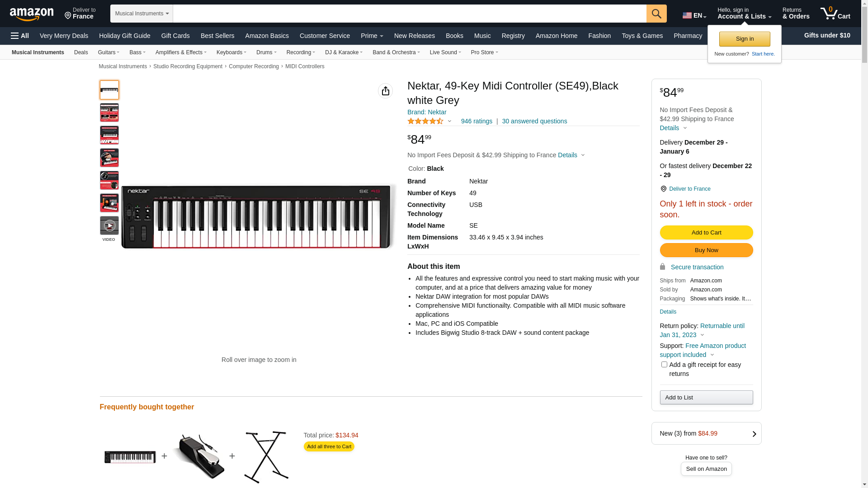Click the Deliver to France location icon
Viewport: 868px width, 488px height.
pyautogui.click(x=663, y=189)
